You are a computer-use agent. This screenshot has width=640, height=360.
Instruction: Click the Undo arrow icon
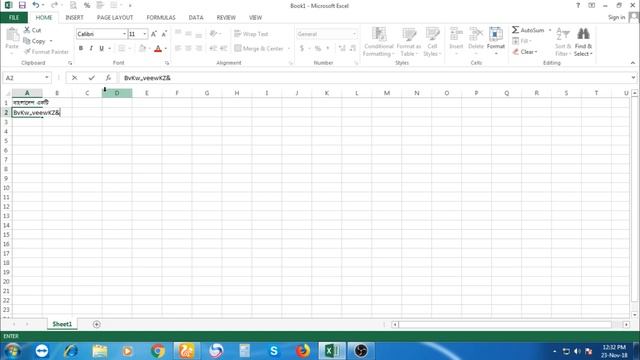[36, 5]
